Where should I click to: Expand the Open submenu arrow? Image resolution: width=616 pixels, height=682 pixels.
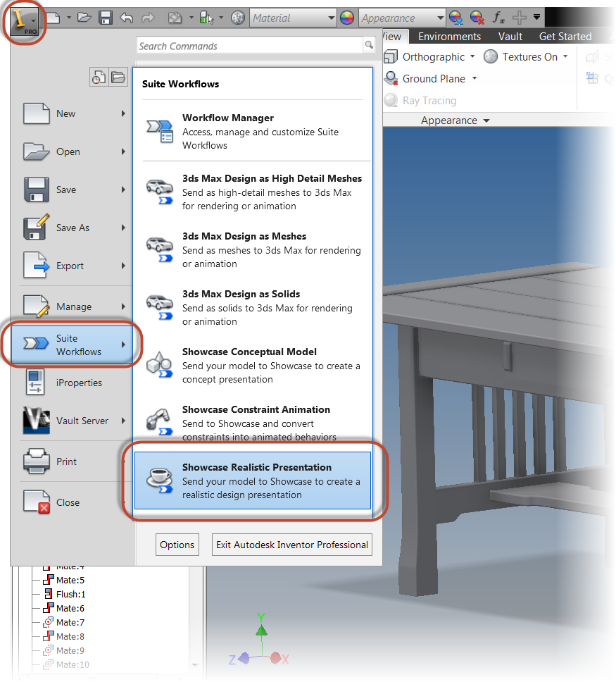point(123,151)
